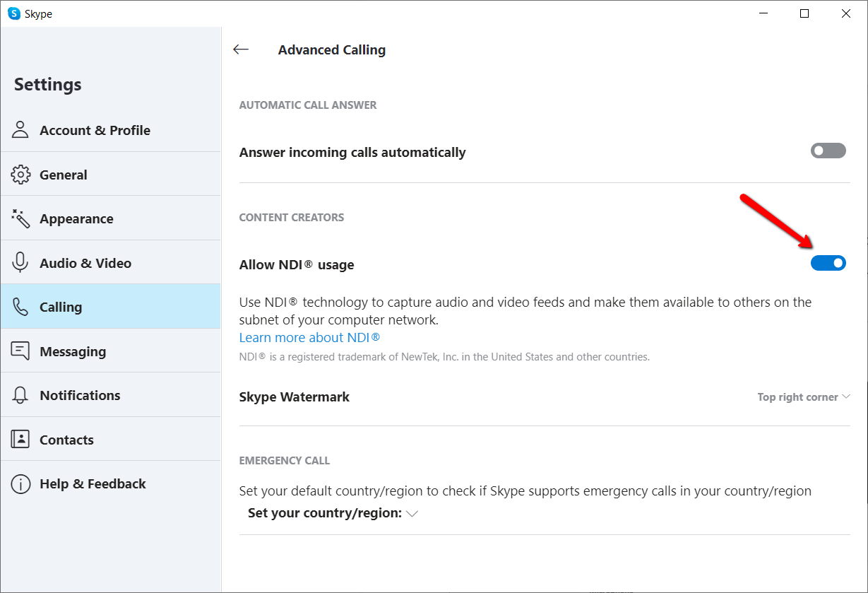This screenshot has height=593, width=868.
Task: Go back using the left arrow
Action: pos(241,49)
